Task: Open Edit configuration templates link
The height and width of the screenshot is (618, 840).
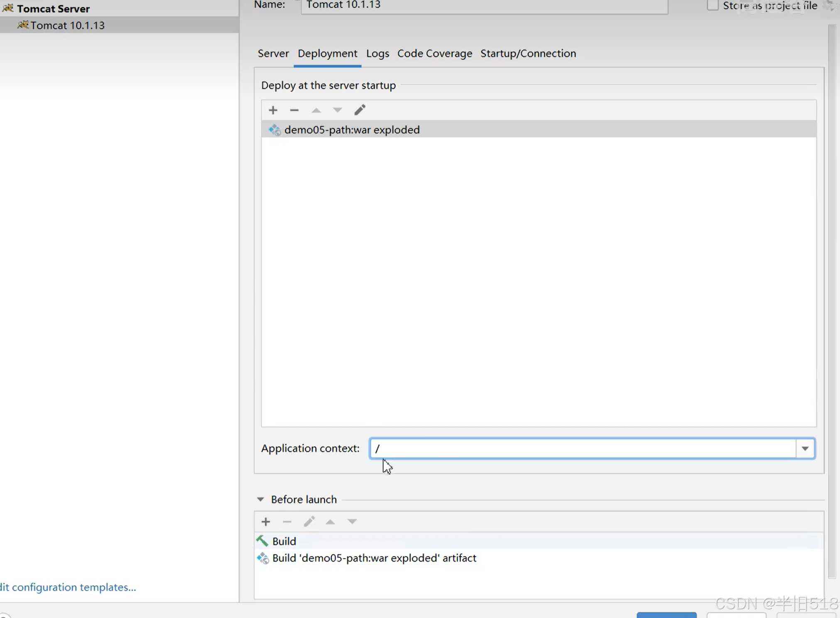Action: pyautogui.click(x=68, y=587)
